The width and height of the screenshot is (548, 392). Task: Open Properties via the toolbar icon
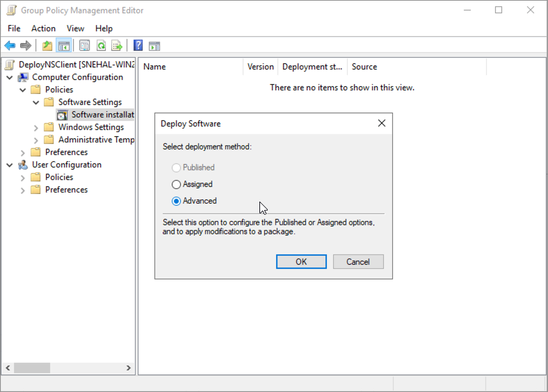tap(84, 46)
